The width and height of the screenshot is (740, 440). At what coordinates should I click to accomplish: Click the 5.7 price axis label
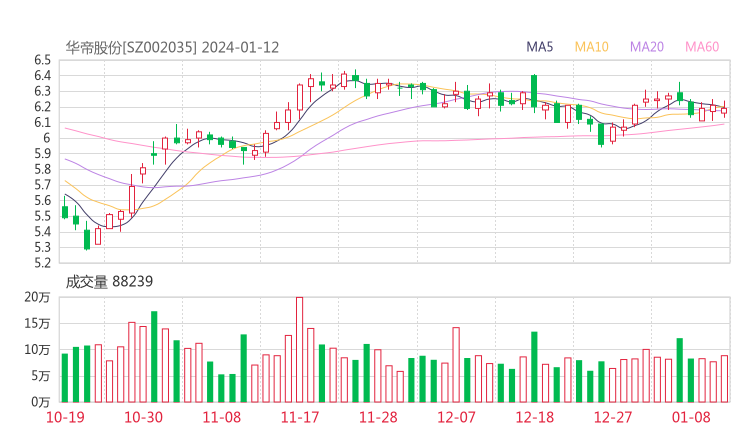tap(42, 185)
